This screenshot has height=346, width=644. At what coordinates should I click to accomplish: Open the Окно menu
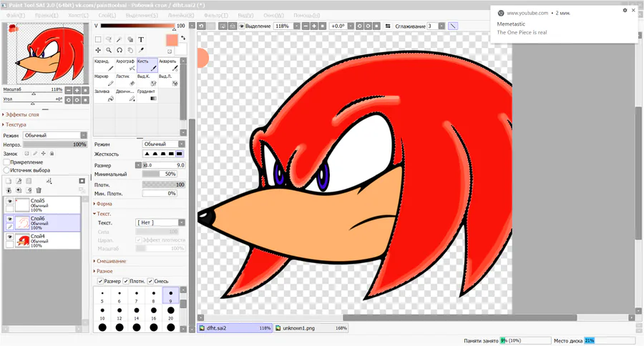pos(273,15)
